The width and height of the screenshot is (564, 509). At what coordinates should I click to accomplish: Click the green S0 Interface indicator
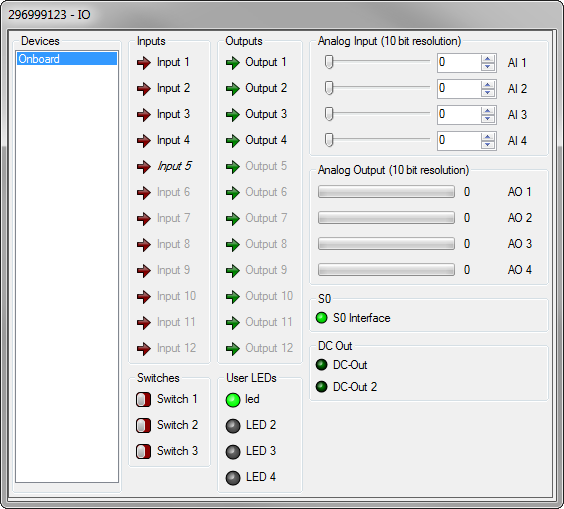click(322, 318)
